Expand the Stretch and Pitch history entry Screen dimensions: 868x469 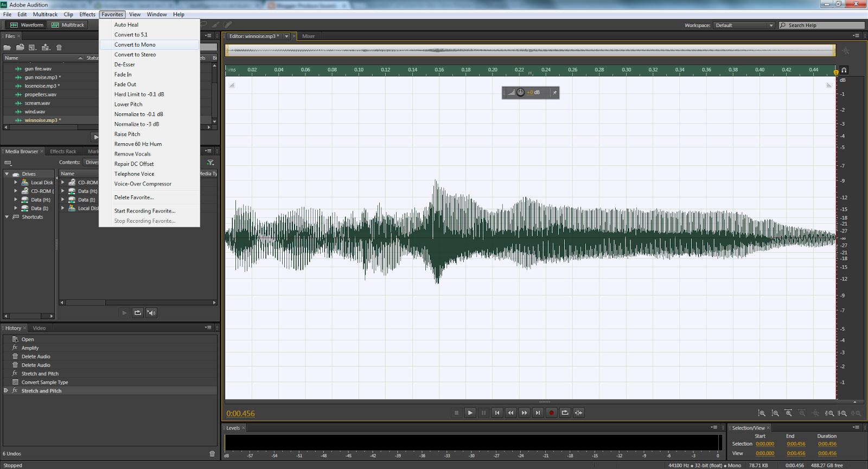coord(6,390)
